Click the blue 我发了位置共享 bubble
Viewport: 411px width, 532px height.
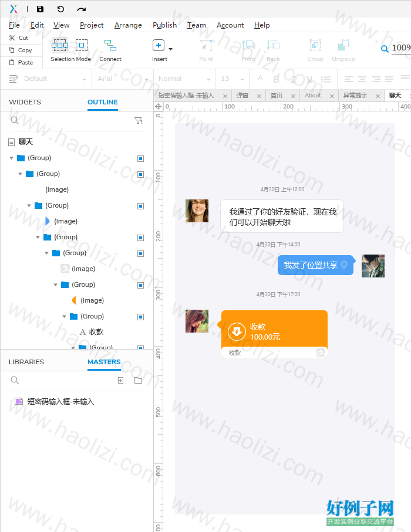(x=315, y=265)
